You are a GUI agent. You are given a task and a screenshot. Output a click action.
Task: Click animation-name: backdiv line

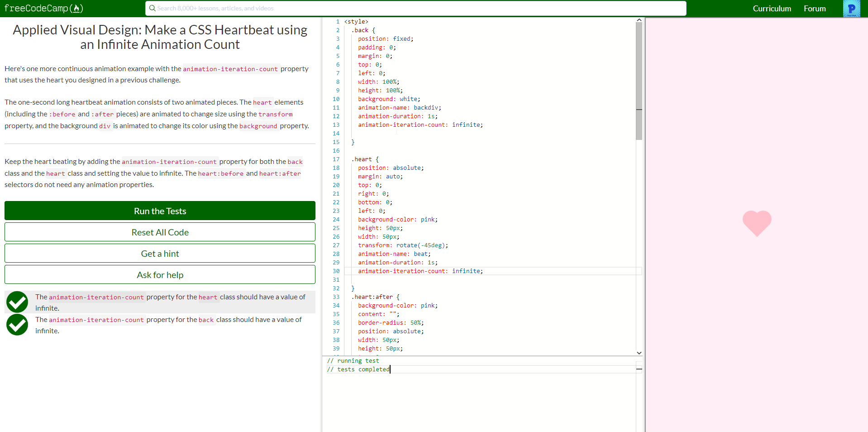click(400, 108)
